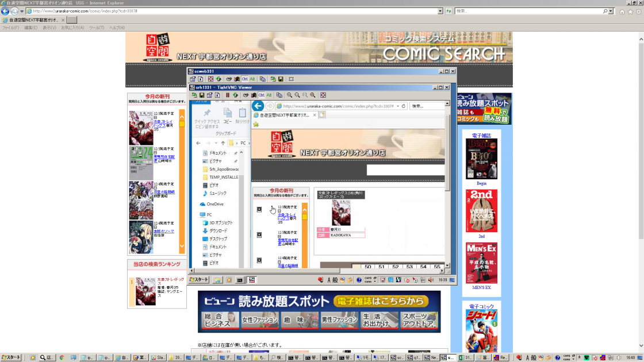This screenshot has height=362, width=644.
Task: Open the MEN'S EX magazine link
Action: point(481,287)
